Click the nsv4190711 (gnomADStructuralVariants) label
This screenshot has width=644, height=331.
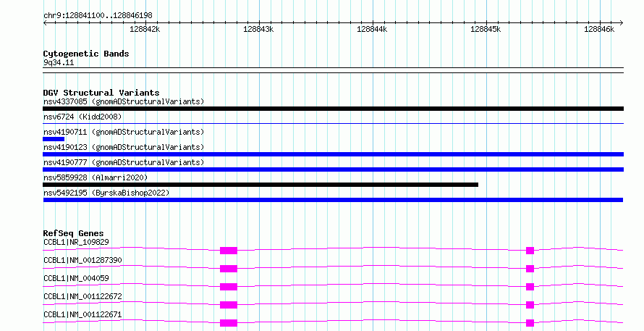pos(124,132)
